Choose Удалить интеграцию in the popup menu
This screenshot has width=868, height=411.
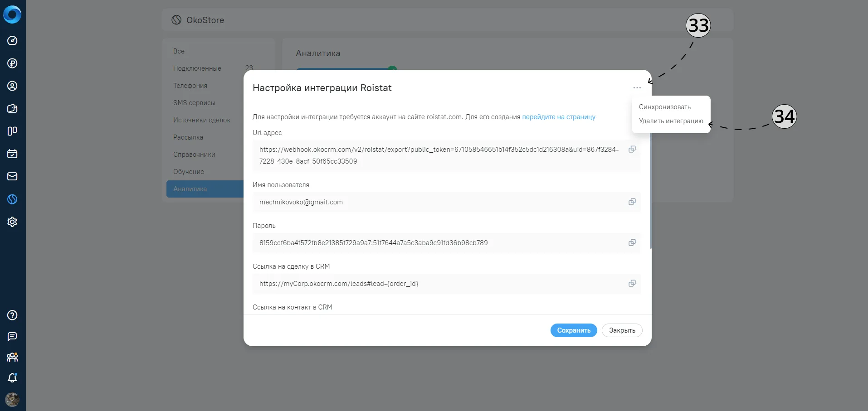pyautogui.click(x=671, y=121)
